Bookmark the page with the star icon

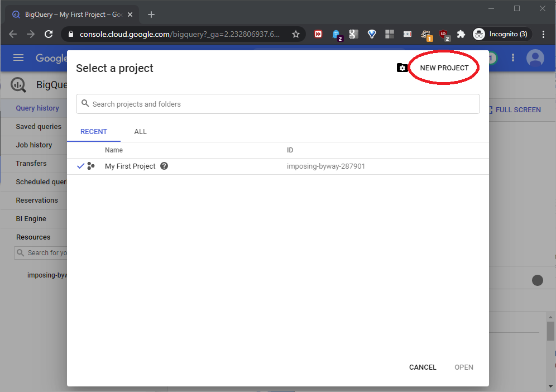tap(296, 34)
